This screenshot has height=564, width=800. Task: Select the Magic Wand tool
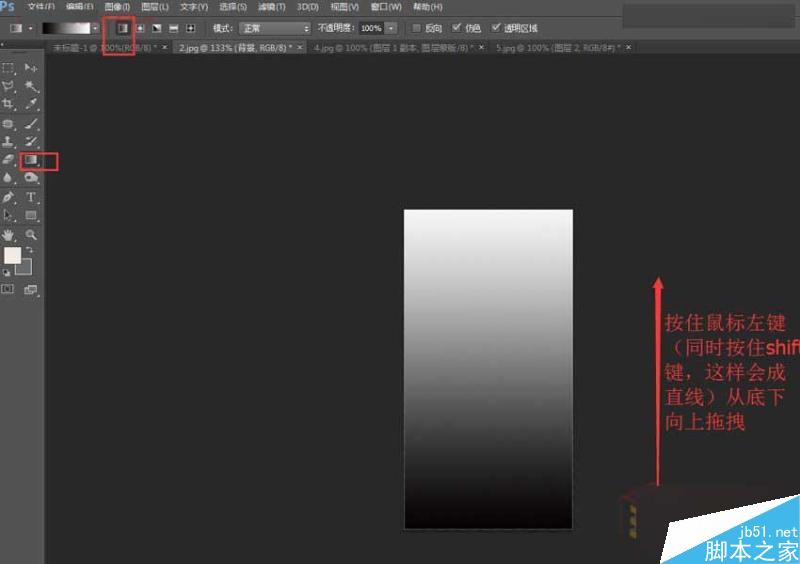click(31, 86)
